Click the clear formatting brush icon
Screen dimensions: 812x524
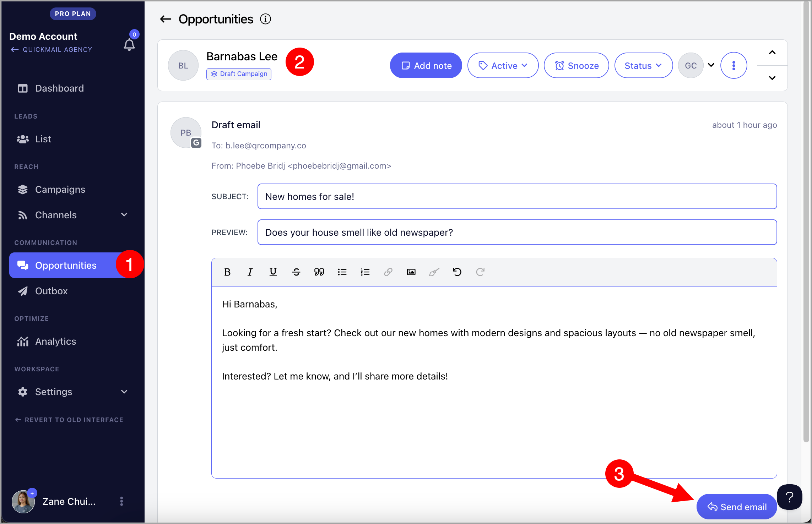coord(434,272)
